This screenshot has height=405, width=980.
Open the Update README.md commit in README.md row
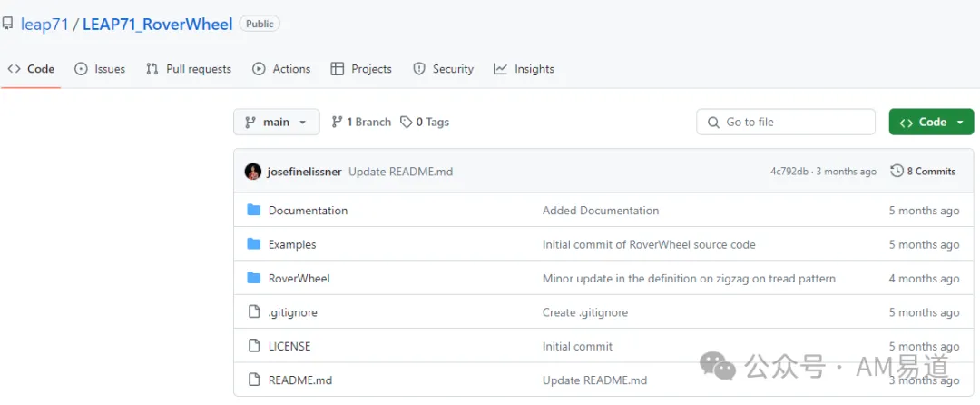[x=594, y=380]
